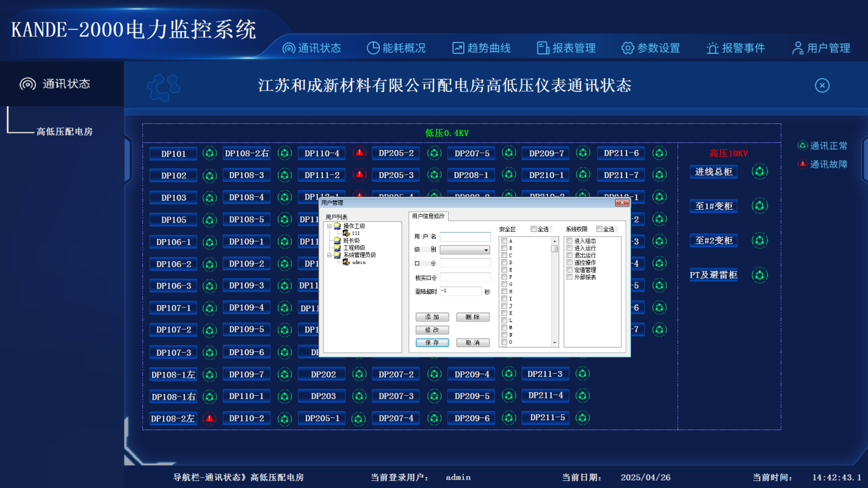Click the status icon beside PT及避雷柜
Image resolution: width=868 pixels, height=488 pixels.
pos(760,275)
